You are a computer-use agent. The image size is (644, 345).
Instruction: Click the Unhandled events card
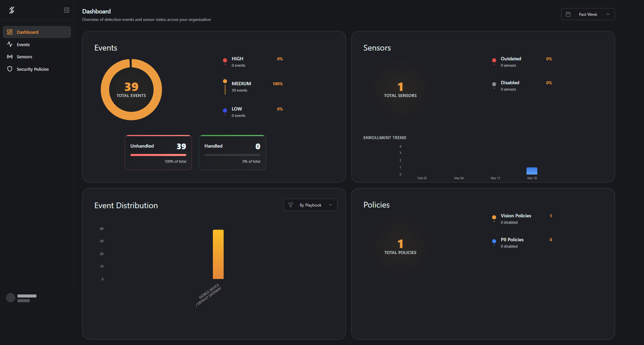(158, 152)
